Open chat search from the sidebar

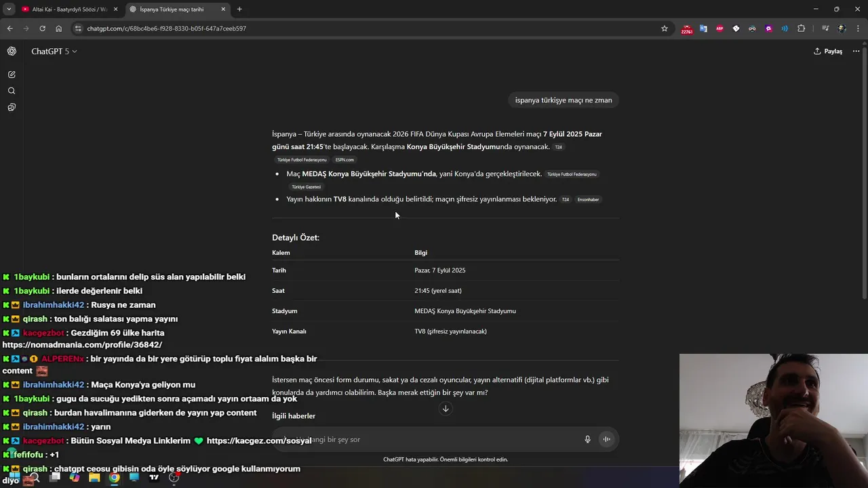[12, 91]
